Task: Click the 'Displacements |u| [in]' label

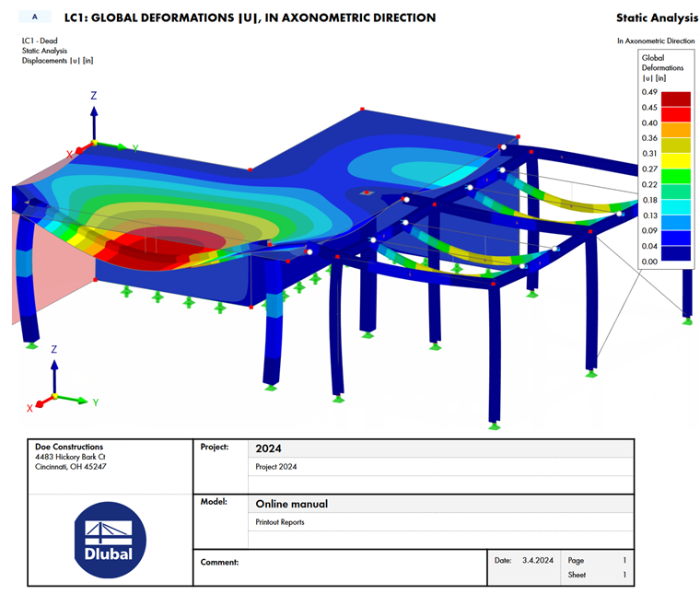Action: pyautogui.click(x=58, y=60)
